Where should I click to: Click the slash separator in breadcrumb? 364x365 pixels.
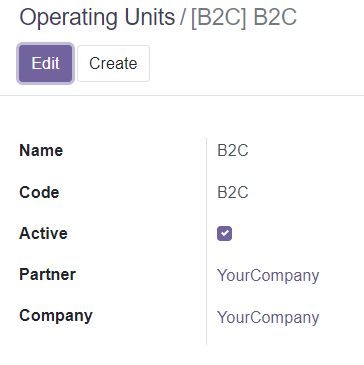(183, 17)
